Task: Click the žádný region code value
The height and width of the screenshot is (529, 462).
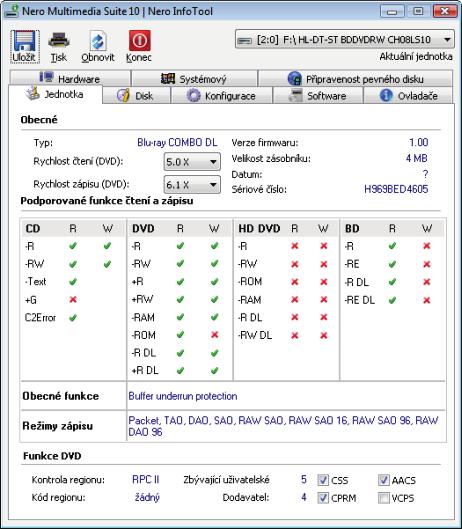Action: [x=147, y=497]
